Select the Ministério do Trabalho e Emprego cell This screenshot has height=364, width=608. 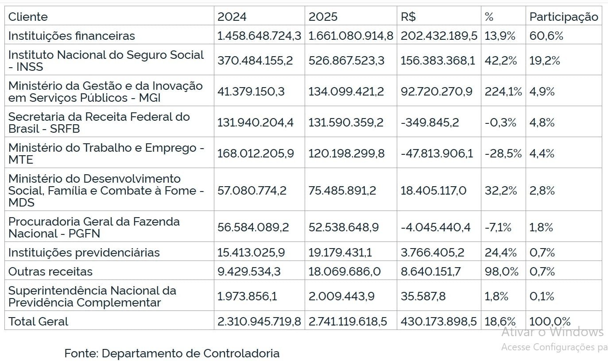(106, 153)
